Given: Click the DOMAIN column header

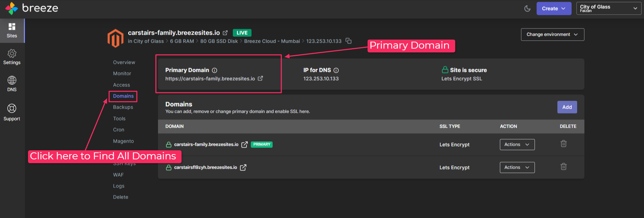Looking at the screenshot, I should tap(175, 126).
